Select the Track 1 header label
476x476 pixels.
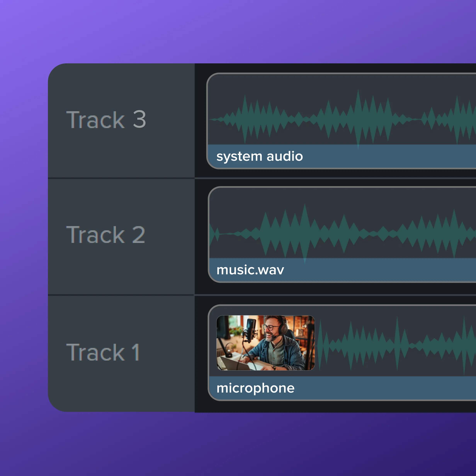point(103,352)
